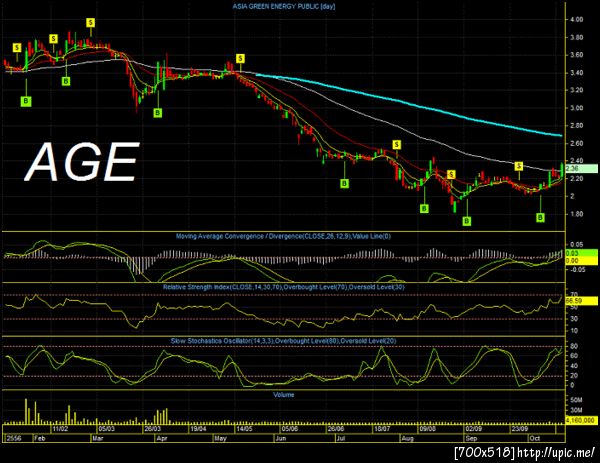
Task: Click the 11/02 date label on the time axis
Action: (x=60, y=429)
